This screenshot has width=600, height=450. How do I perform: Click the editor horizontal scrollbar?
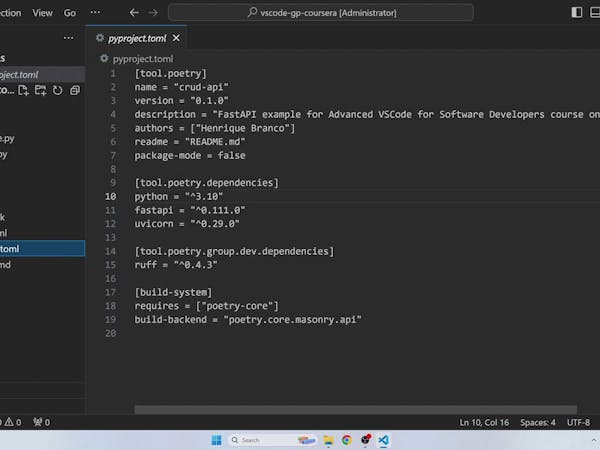355,409
